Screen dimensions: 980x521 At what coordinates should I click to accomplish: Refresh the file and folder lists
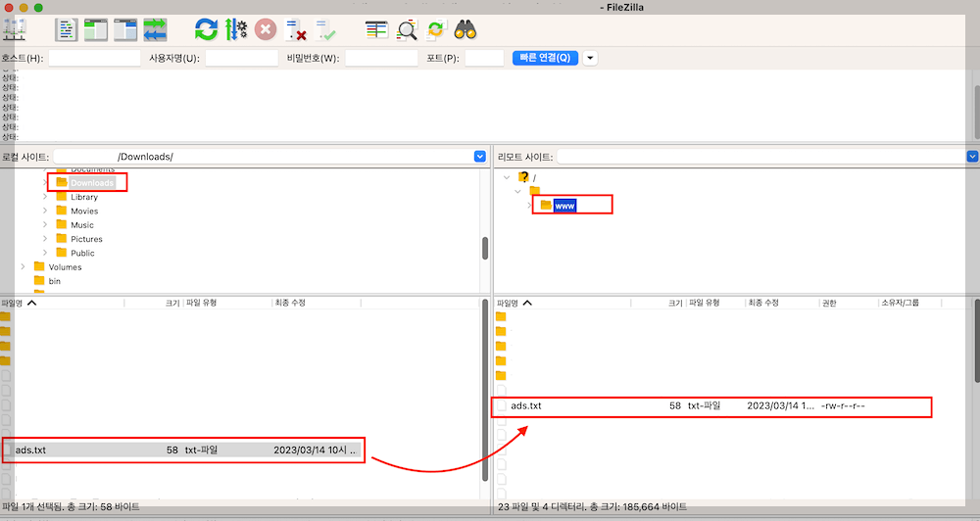click(x=206, y=29)
